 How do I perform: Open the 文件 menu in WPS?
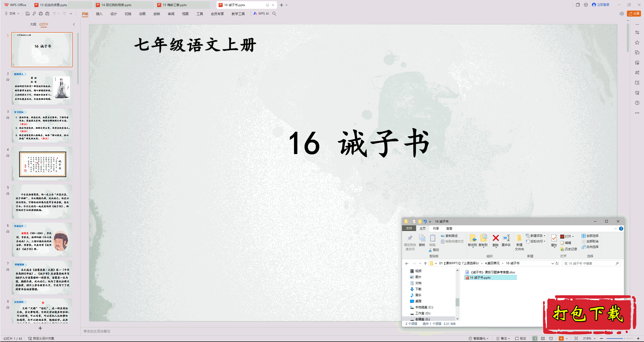click(x=12, y=14)
